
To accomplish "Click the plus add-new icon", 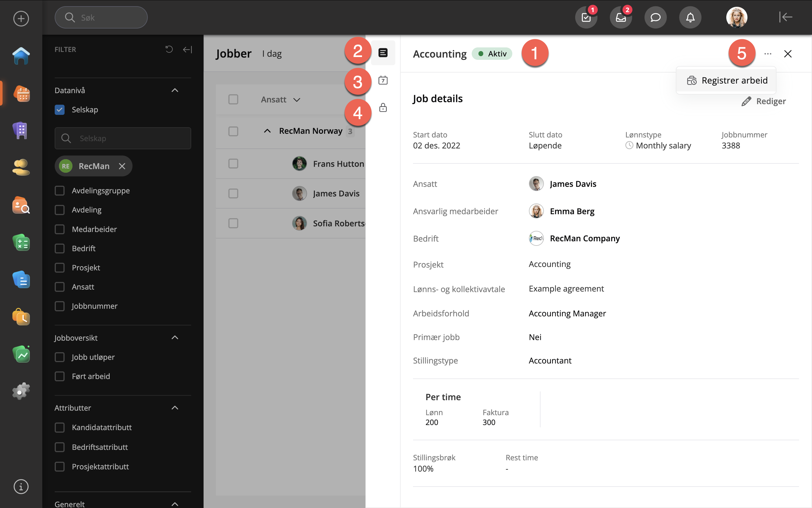I will [21, 18].
